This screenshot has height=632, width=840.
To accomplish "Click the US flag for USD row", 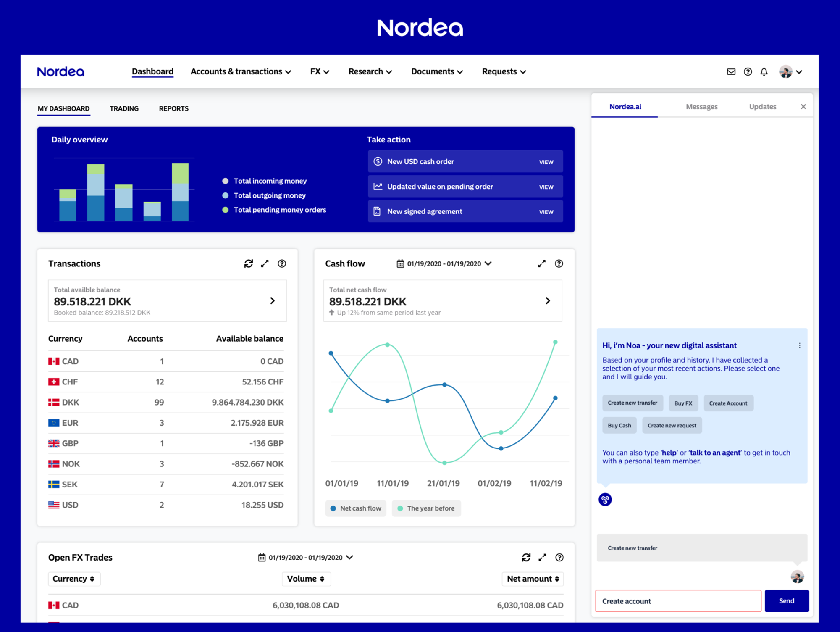I will [54, 505].
